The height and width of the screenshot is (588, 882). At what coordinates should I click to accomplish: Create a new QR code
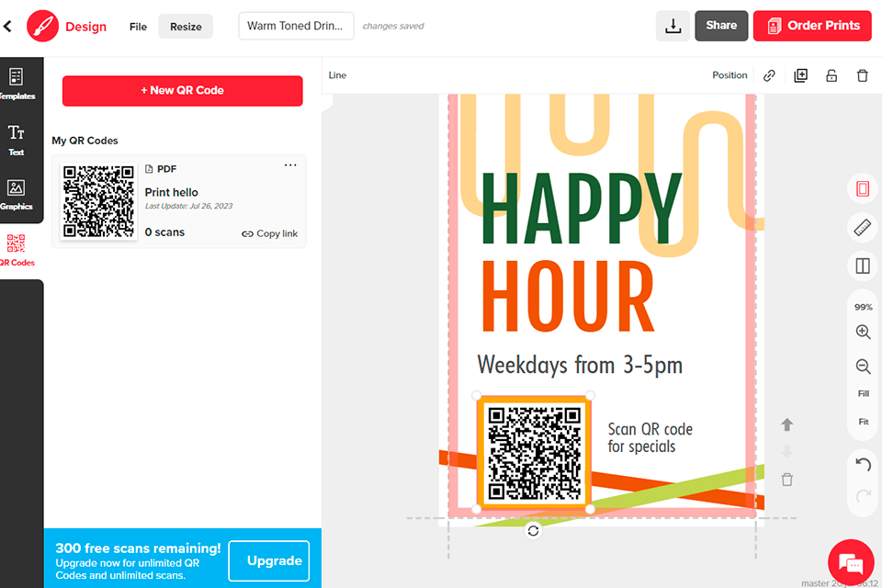coord(182,91)
